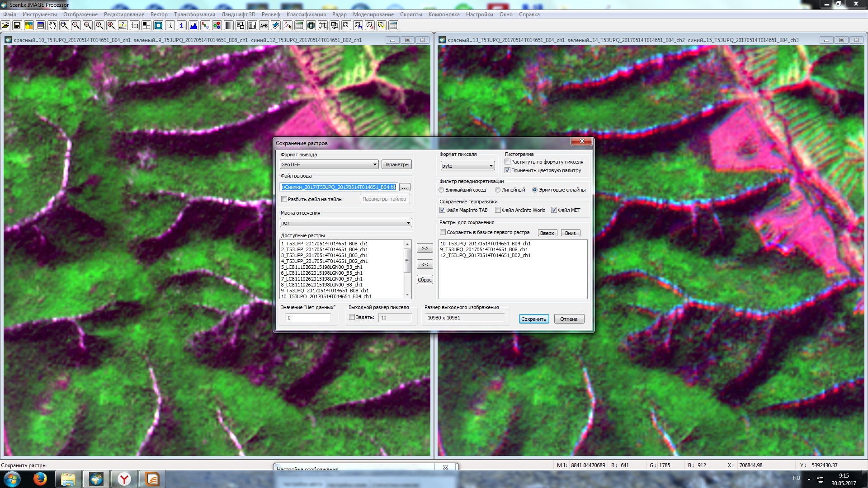Open the histogram toolbar icon
This screenshot has width=868, height=488.
click(193, 26)
